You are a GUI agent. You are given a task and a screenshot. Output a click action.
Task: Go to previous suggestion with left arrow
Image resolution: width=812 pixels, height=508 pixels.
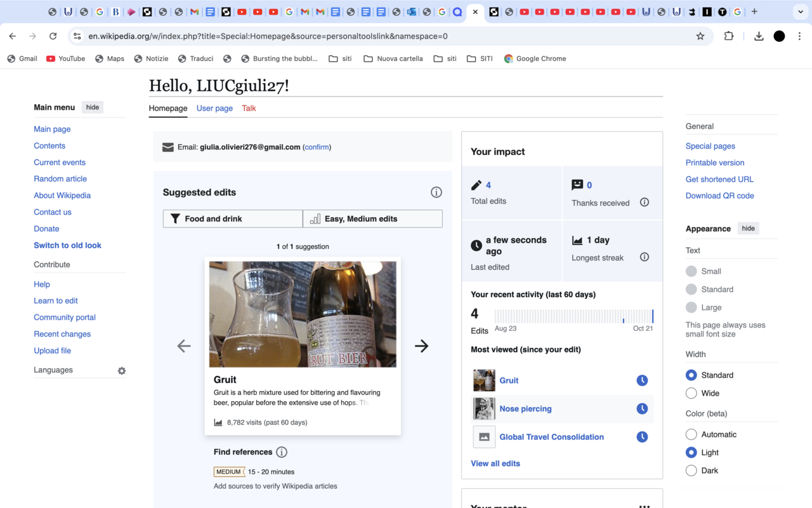[184, 346]
